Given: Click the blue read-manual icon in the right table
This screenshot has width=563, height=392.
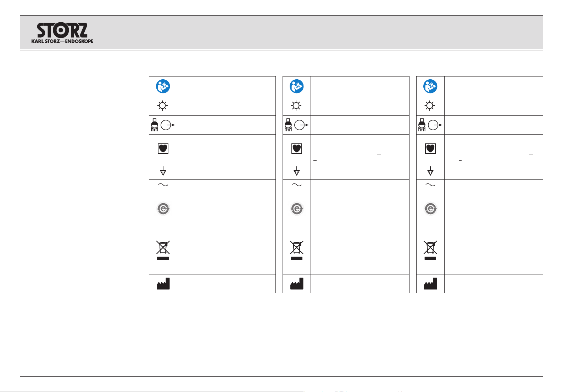Looking at the screenshot, I should click(x=430, y=86).
